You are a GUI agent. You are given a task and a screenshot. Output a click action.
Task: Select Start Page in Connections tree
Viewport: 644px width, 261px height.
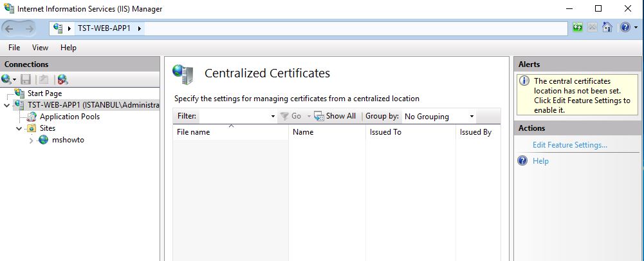point(45,93)
